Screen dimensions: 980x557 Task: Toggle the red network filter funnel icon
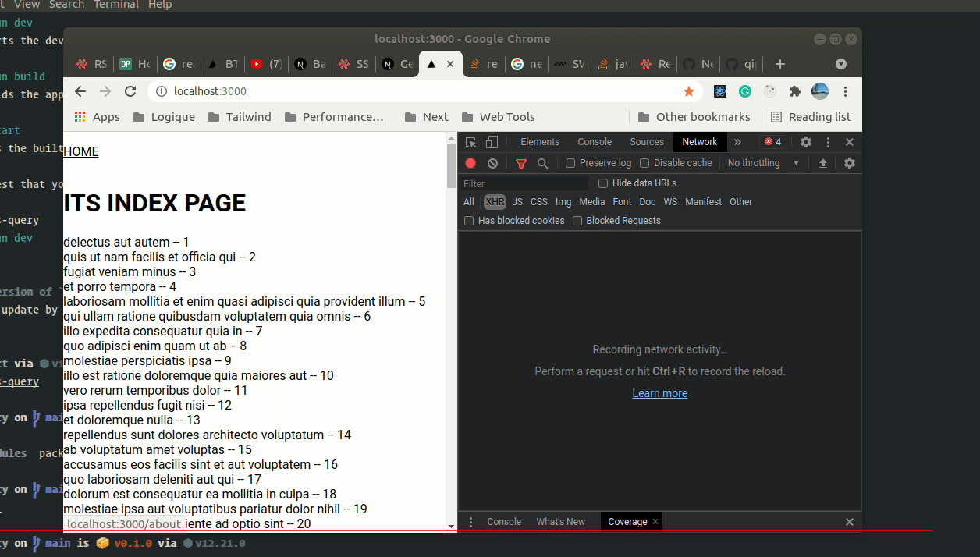tap(521, 163)
